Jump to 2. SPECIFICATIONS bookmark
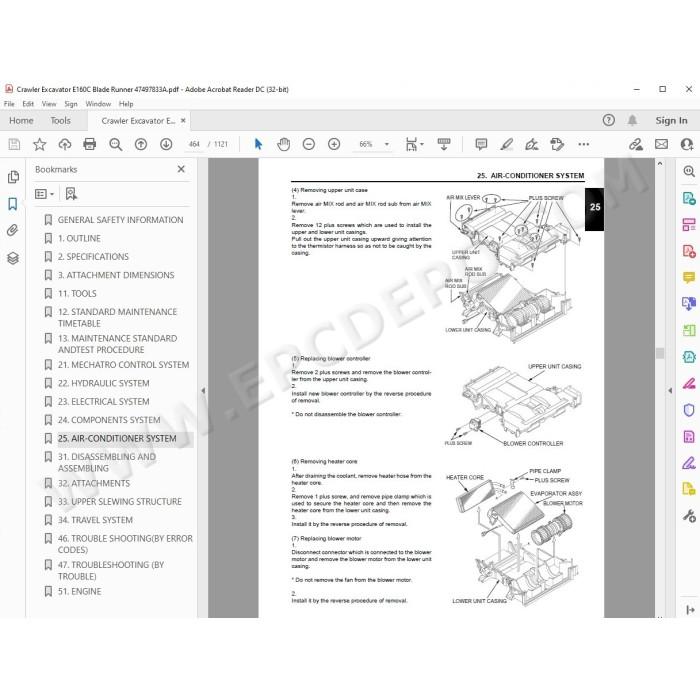This screenshot has width=700, height=700. [93, 257]
